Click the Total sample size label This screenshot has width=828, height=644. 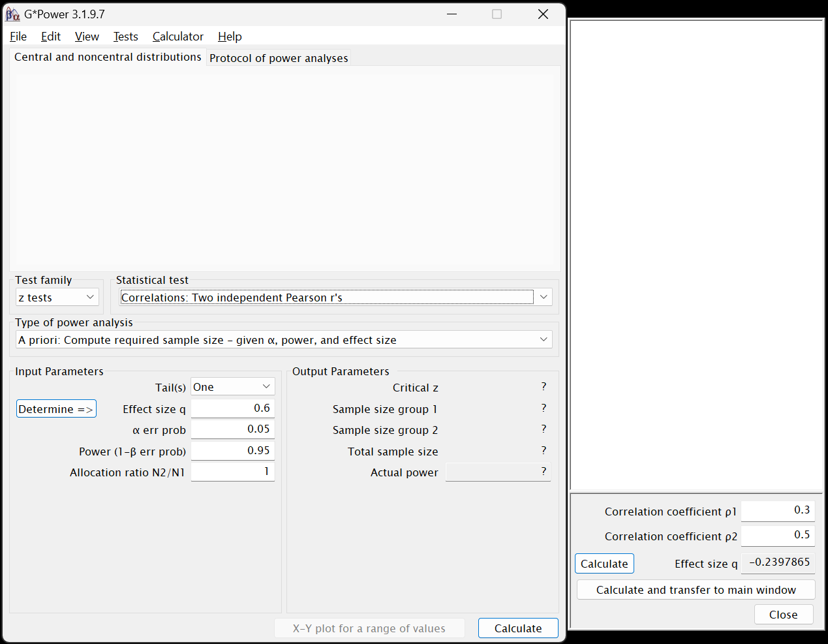393,452
